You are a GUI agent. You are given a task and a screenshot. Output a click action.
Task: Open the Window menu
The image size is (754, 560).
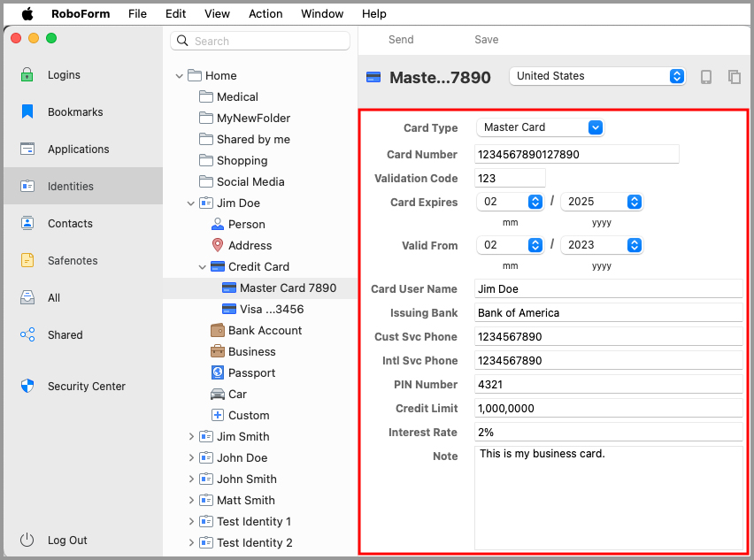pos(322,14)
